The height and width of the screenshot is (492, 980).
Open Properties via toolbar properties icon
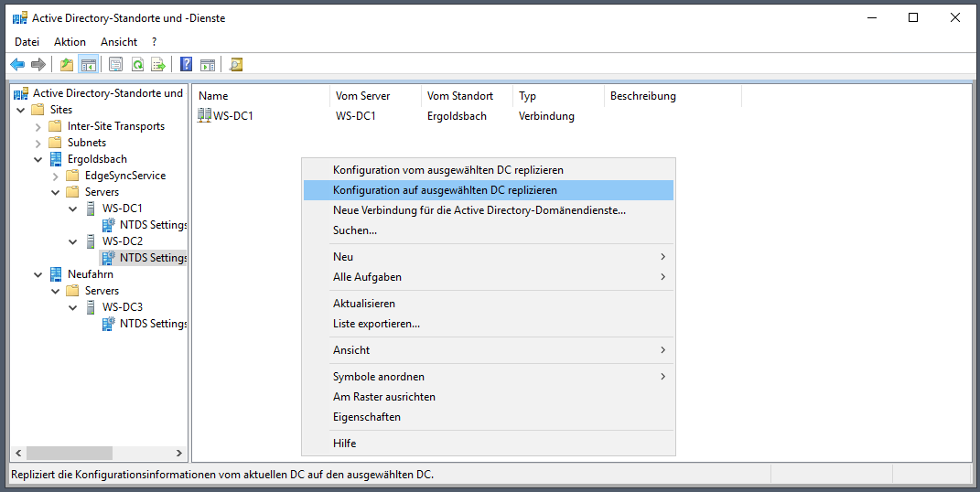click(x=115, y=64)
